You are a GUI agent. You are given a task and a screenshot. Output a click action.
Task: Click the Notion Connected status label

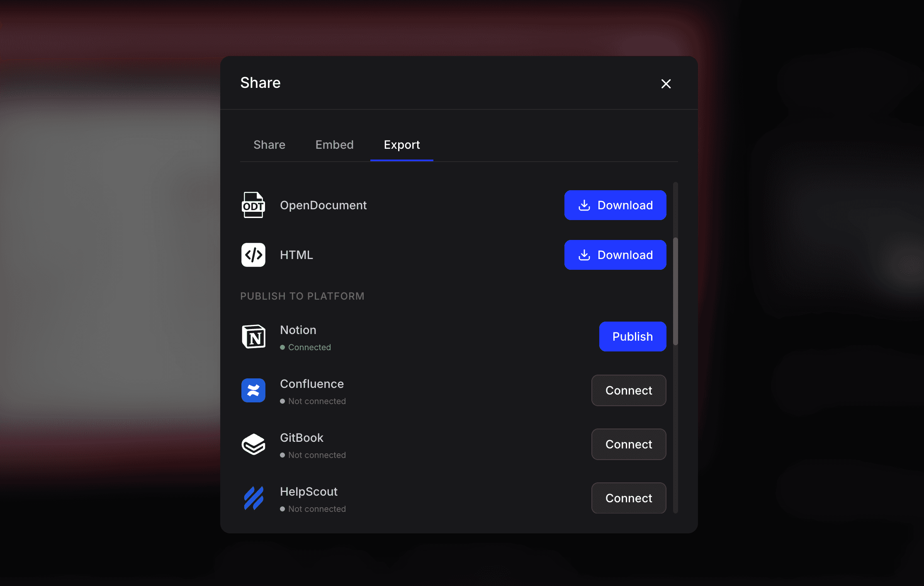click(x=309, y=347)
